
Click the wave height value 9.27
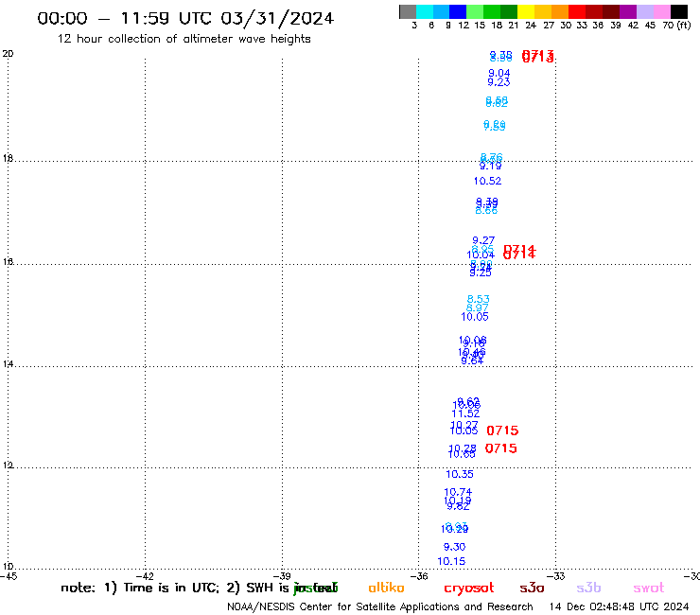[483, 240]
